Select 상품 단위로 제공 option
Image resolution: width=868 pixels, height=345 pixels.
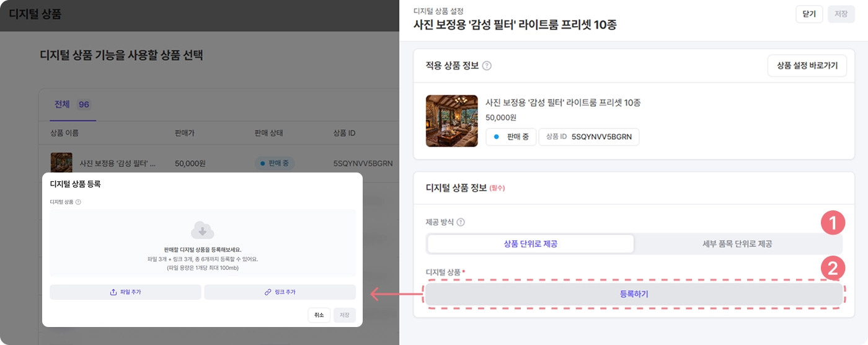(x=531, y=244)
